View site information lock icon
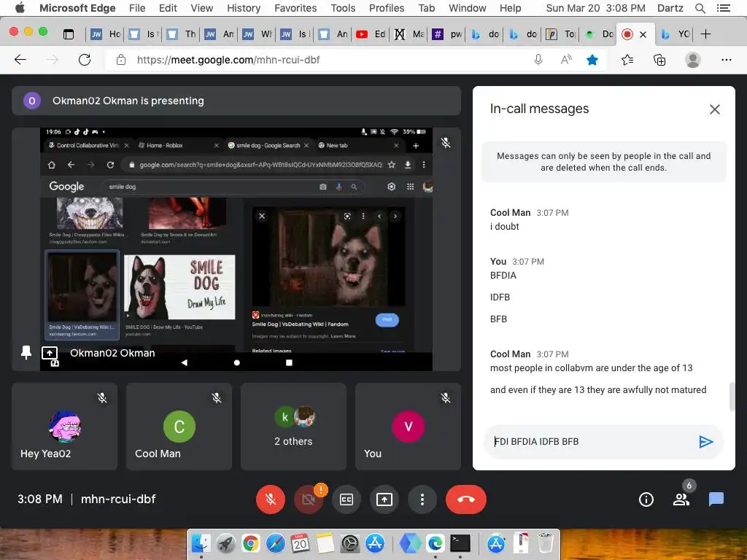 pyautogui.click(x=121, y=60)
